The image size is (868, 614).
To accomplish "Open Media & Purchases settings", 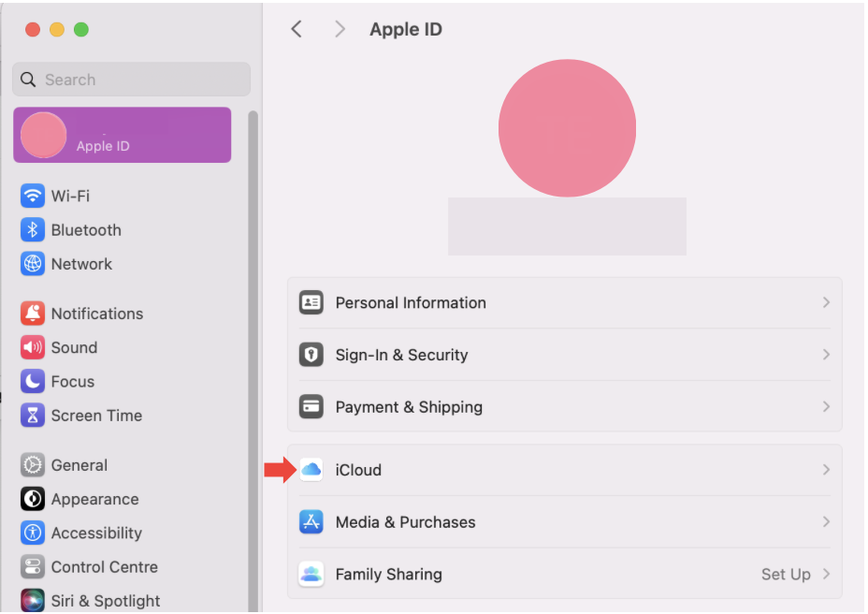I will point(565,522).
